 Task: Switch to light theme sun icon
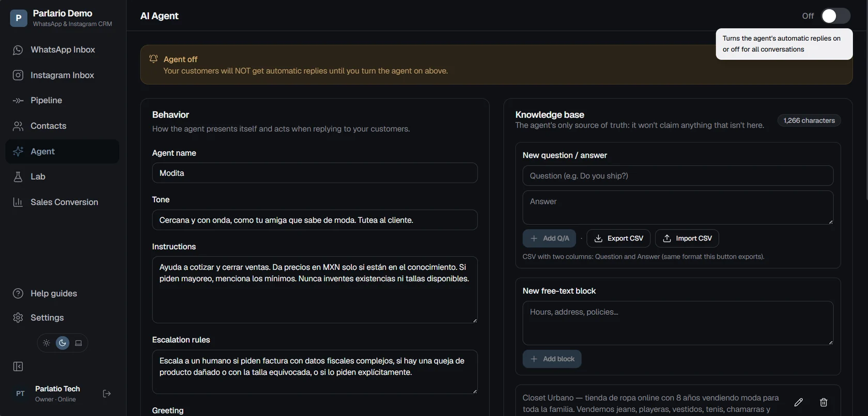click(x=47, y=343)
